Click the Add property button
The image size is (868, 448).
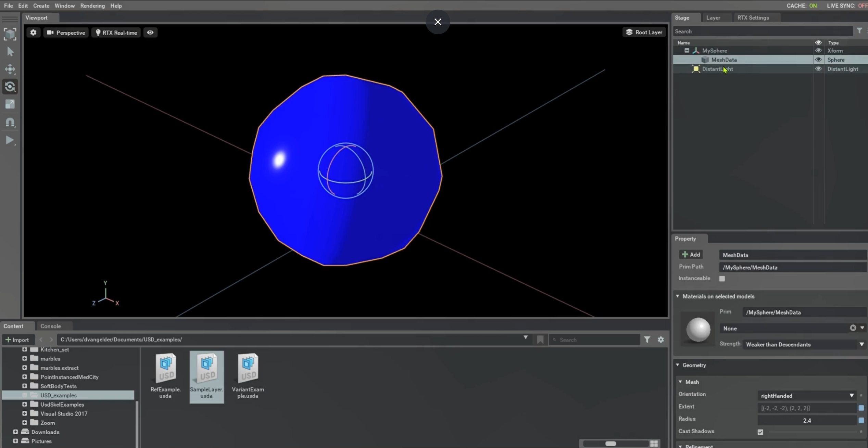(x=691, y=254)
